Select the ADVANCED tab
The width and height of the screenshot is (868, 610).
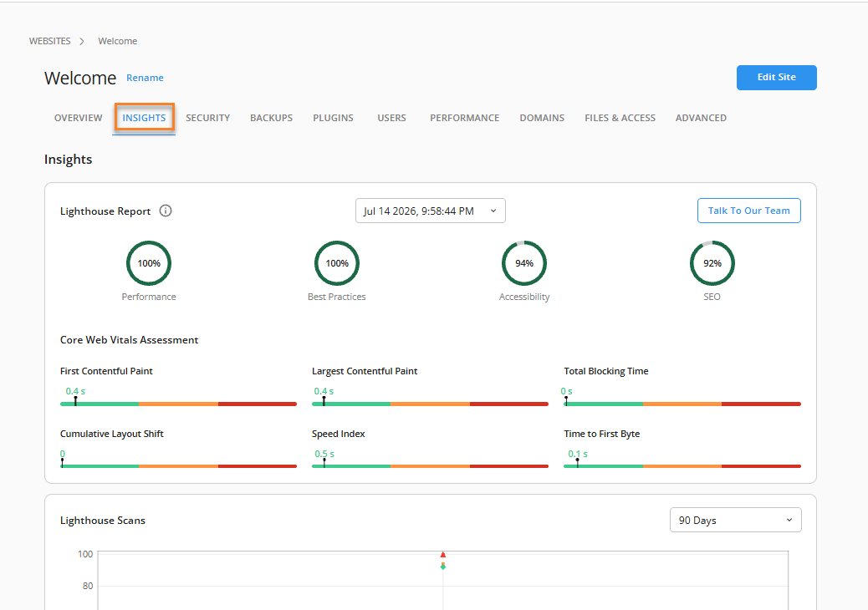click(701, 118)
